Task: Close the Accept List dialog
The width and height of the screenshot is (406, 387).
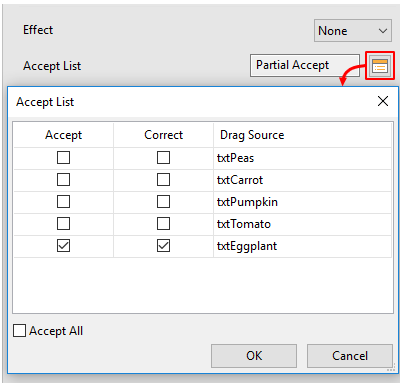Action: coord(383,101)
